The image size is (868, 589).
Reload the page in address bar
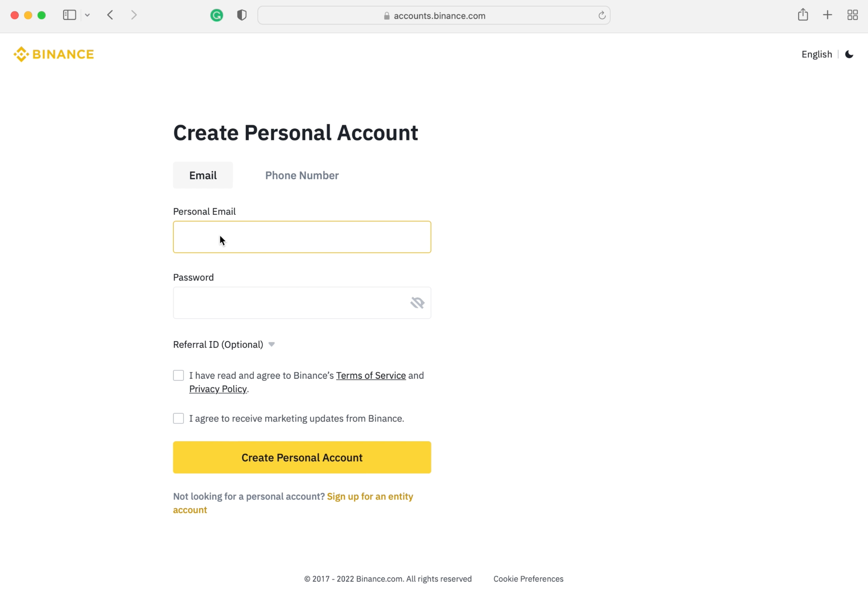pos(602,16)
